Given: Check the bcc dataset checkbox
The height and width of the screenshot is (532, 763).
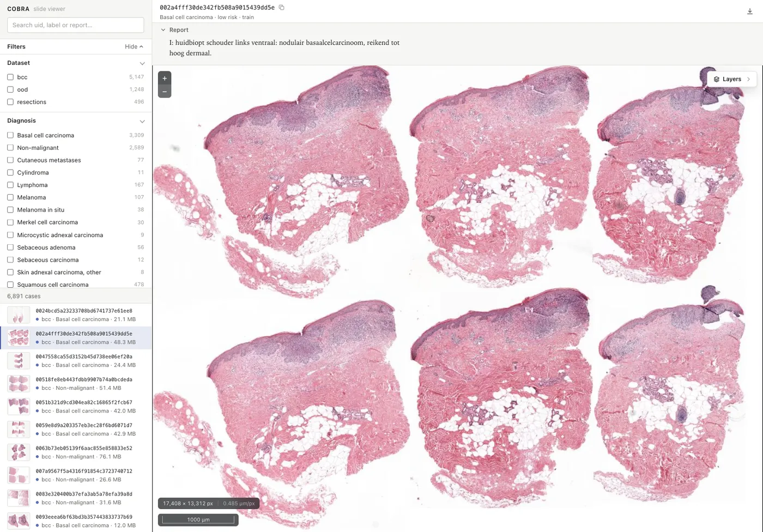Looking at the screenshot, I should [10, 77].
